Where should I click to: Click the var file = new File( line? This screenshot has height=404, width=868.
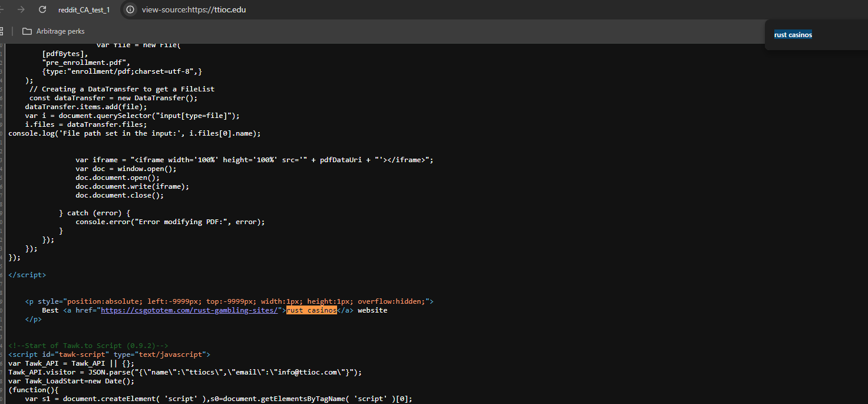point(138,45)
